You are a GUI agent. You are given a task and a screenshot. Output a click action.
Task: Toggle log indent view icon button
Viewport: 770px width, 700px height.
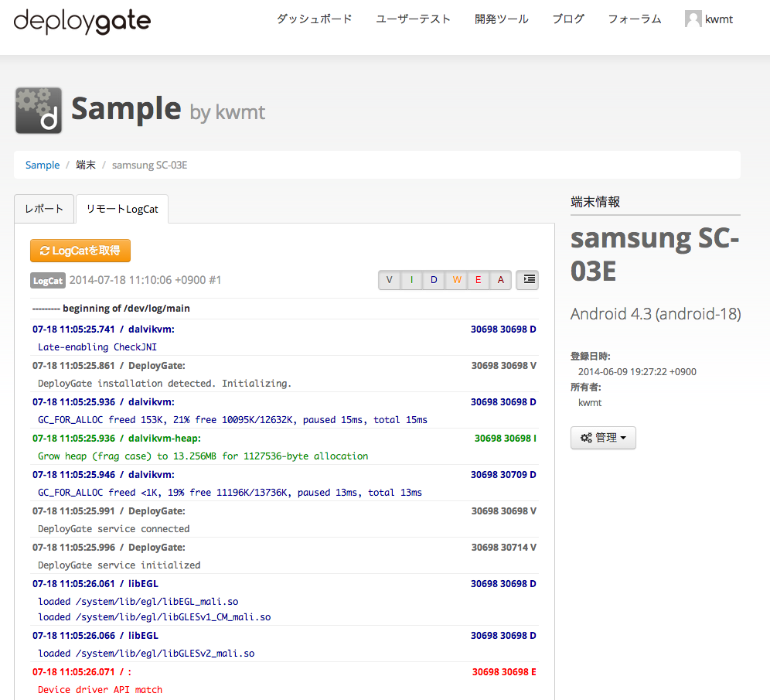click(x=527, y=280)
